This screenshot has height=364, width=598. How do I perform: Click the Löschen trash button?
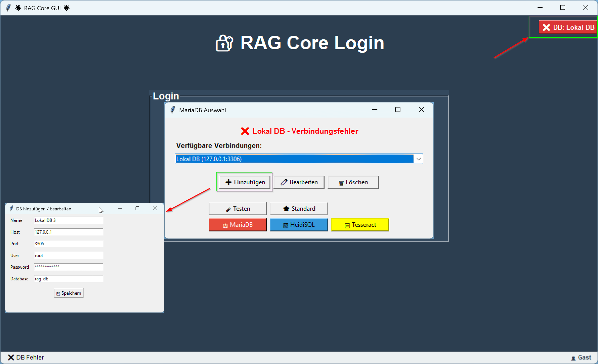(353, 182)
